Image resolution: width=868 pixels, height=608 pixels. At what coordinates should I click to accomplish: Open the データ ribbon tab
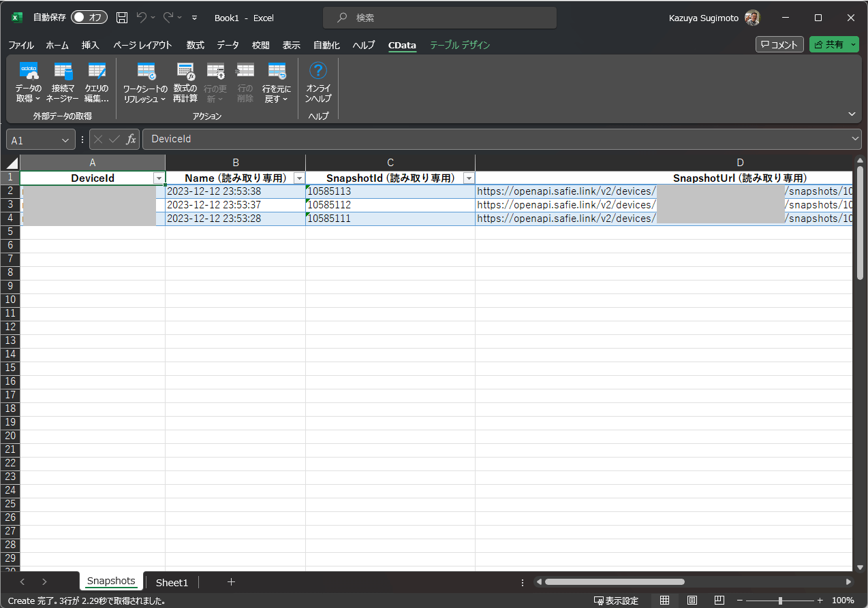coord(228,45)
